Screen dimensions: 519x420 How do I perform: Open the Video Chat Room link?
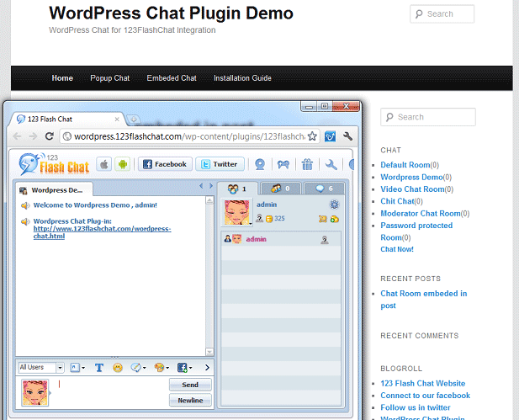[x=411, y=189]
